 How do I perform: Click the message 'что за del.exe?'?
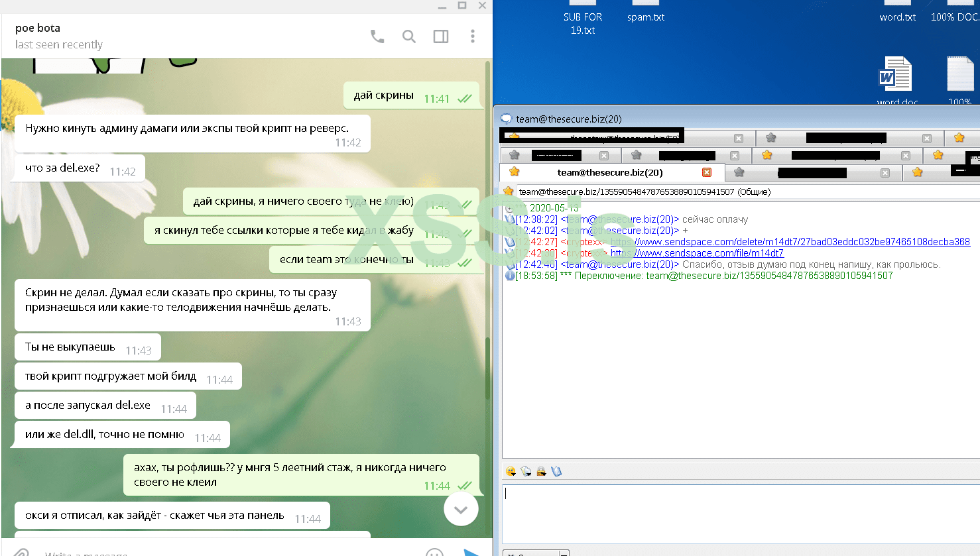coord(80,168)
